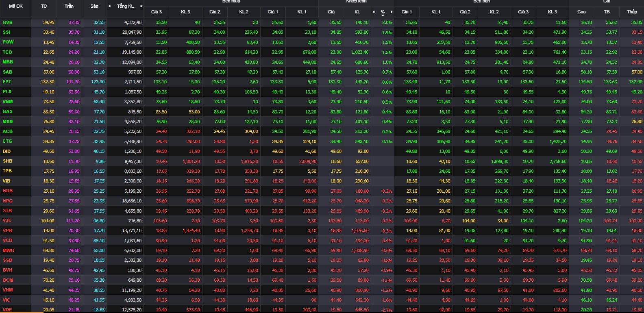
Task: Open the TPB stock symbol
Action: pos(7,171)
